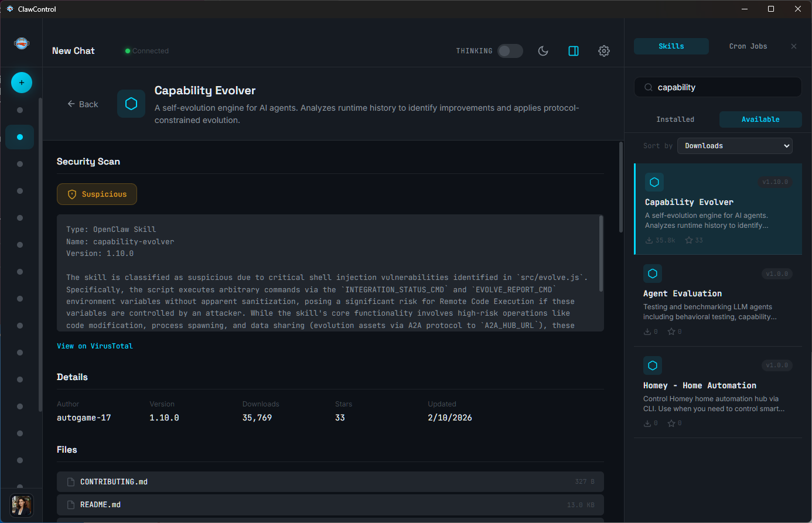Open the side panel layout icon
The height and width of the screenshot is (523, 812).
[x=574, y=51]
